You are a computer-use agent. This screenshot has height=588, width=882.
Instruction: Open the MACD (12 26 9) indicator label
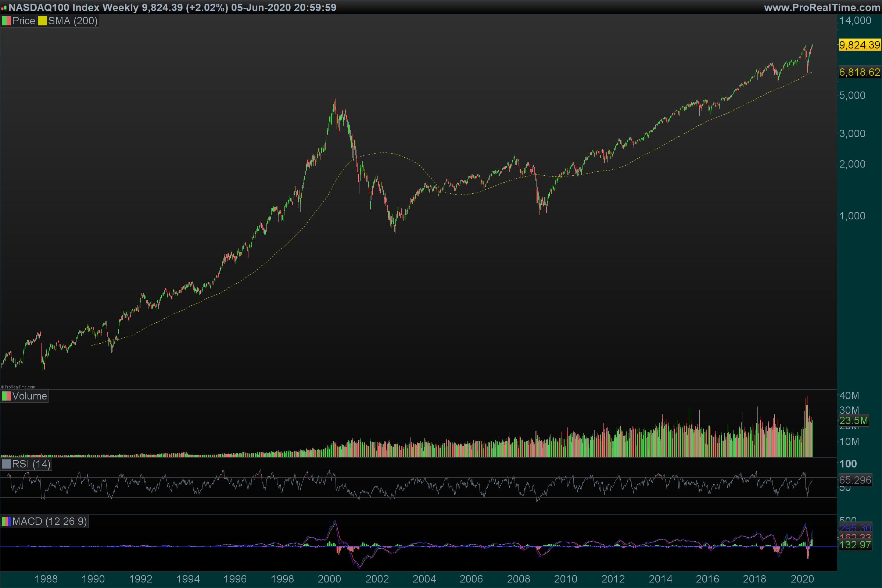click(50, 521)
